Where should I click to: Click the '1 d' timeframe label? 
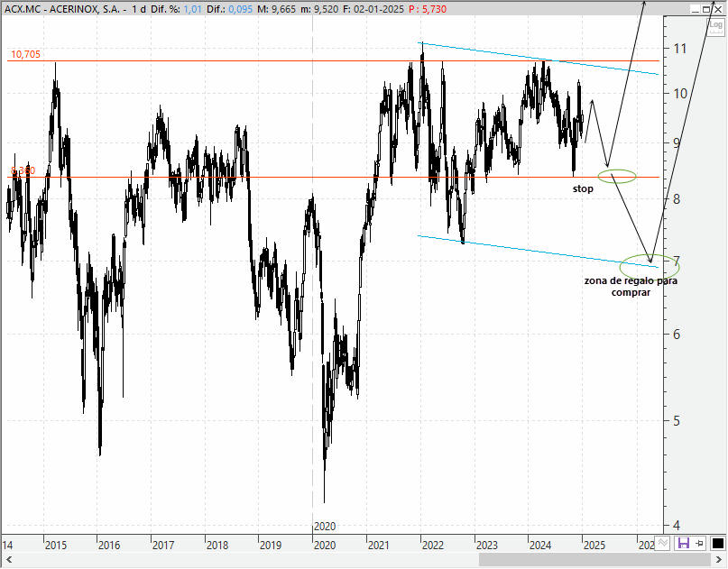point(139,9)
